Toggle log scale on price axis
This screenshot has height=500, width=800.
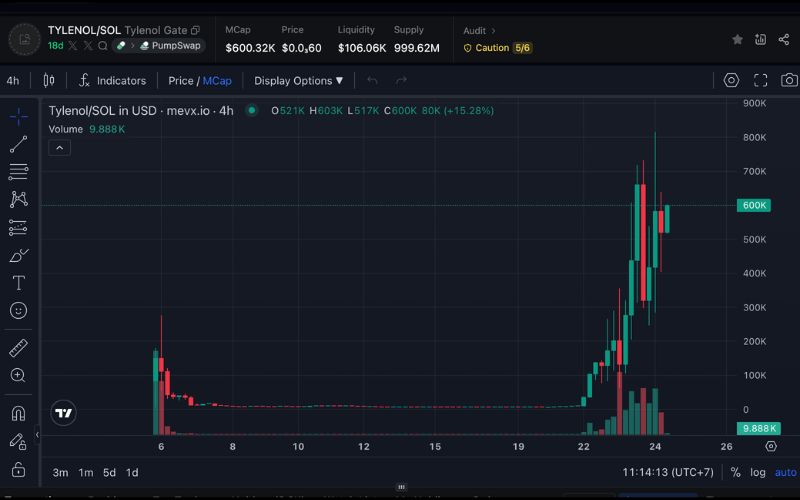[759, 472]
